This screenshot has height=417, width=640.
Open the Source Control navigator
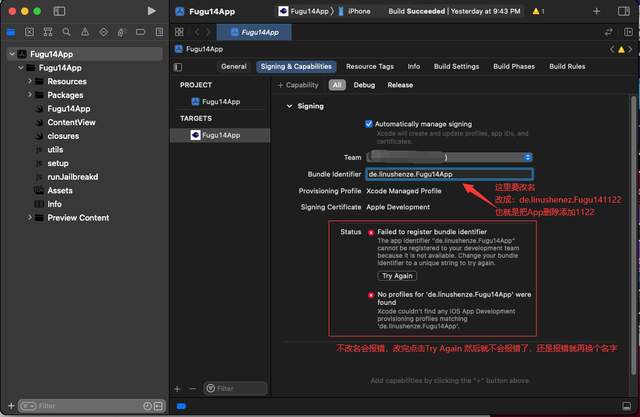[x=29, y=32]
